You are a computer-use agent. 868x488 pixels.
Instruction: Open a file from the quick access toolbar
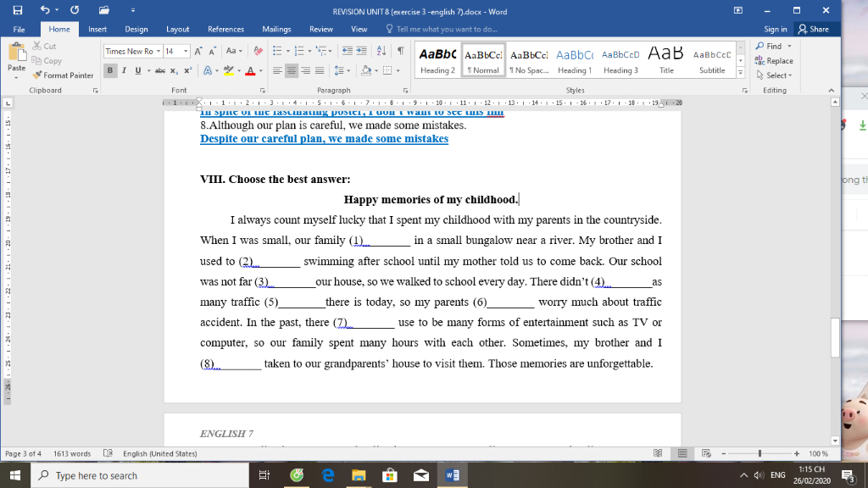click(x=103, y=10)
